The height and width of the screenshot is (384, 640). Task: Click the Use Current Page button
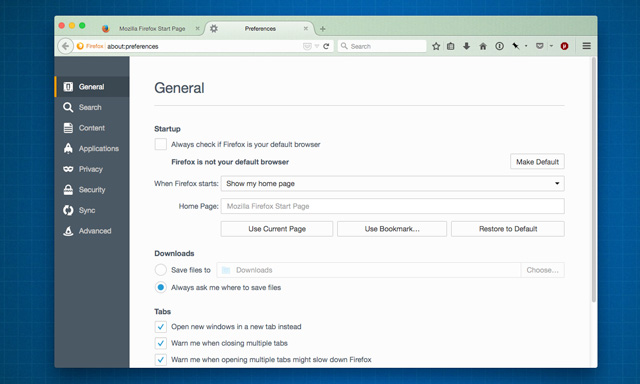[x=277, y=229]
